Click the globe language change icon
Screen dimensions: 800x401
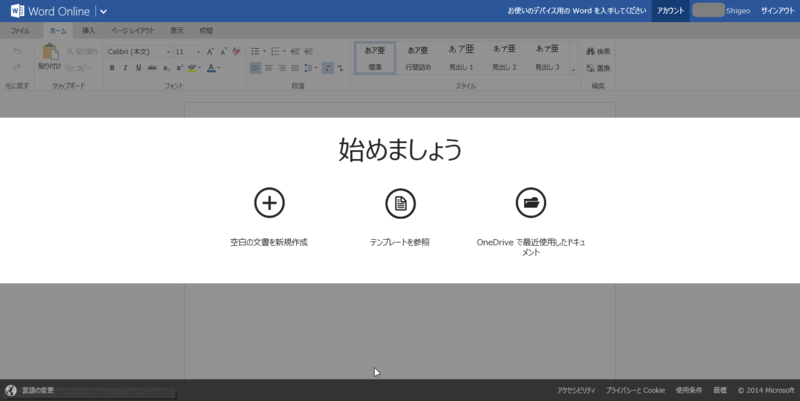11,390
